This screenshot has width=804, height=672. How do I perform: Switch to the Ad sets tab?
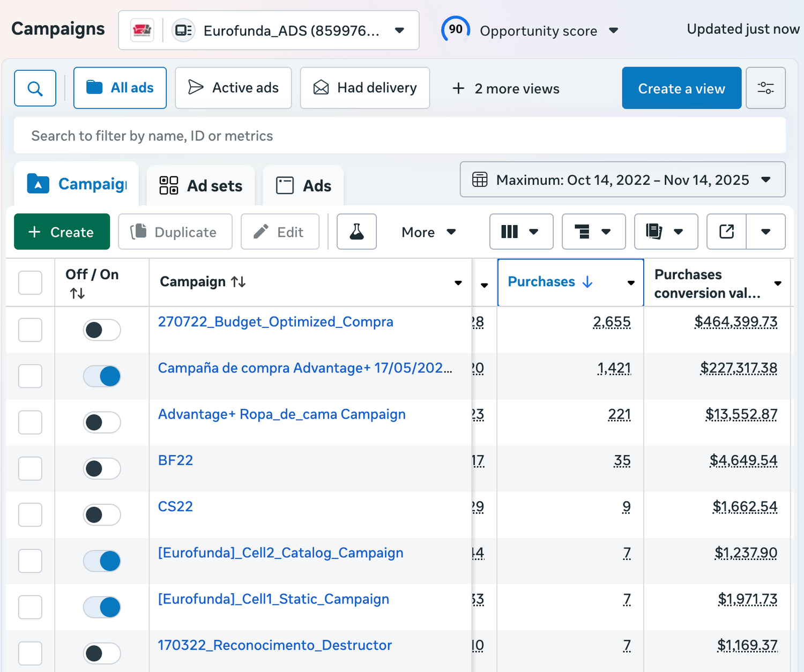click(201, 186)
